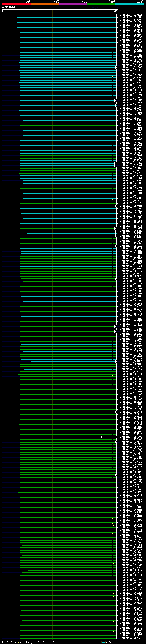This screenshot has height=644, width=146.
Task: Select label UniRef100_Q6K5P9
Action: [131, 558]
